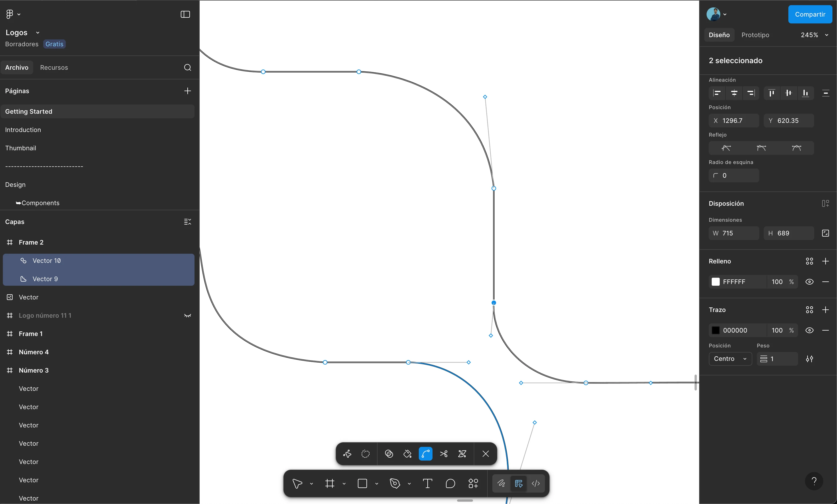The height and width of the screenshot is (504, 837).
Task: Select the Lasso tool in vector toolbar
Action: (x=366, y=454)
